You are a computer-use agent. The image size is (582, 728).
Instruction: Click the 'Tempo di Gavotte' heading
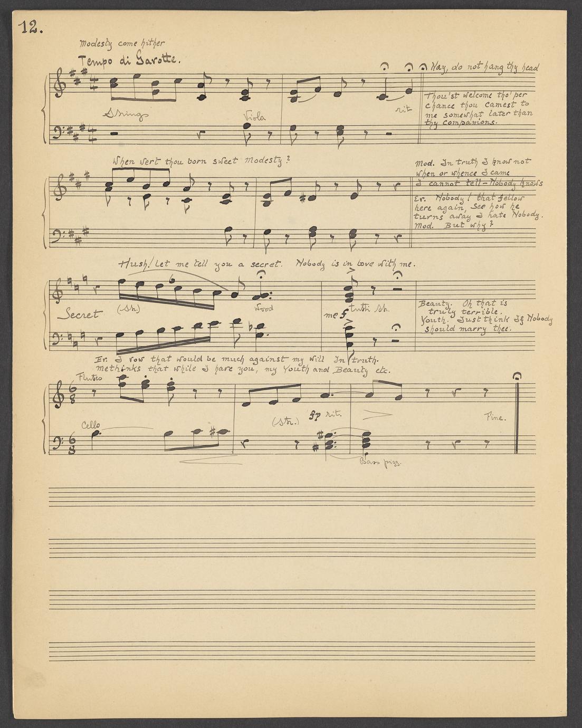(129, 60)
